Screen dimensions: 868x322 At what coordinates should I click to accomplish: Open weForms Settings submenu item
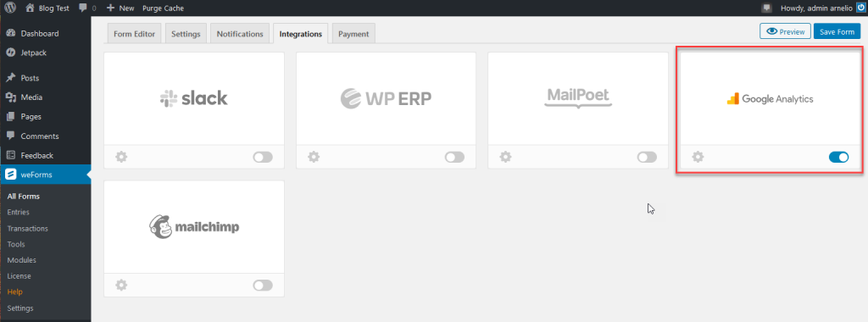click(x=20, y=308)
